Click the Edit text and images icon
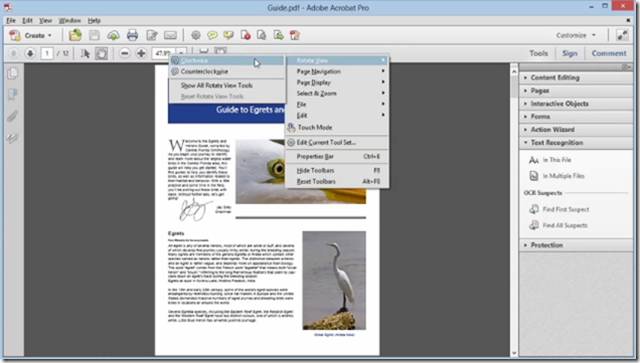The width and height of the screenshot is (640, 363). (x=152, y=35)
